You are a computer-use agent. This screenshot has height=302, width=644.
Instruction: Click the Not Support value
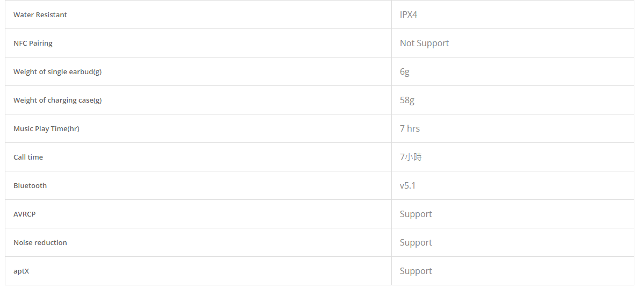pyautogui.click(x=424, y=43)
